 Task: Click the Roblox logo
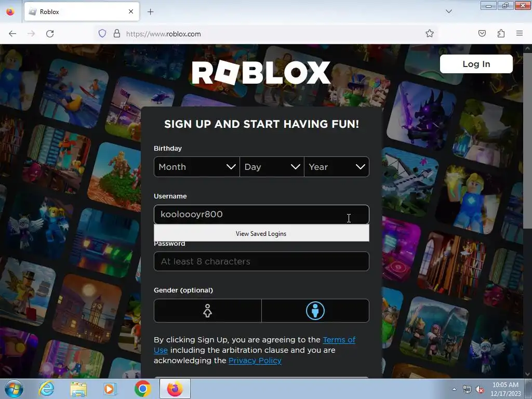261,72
